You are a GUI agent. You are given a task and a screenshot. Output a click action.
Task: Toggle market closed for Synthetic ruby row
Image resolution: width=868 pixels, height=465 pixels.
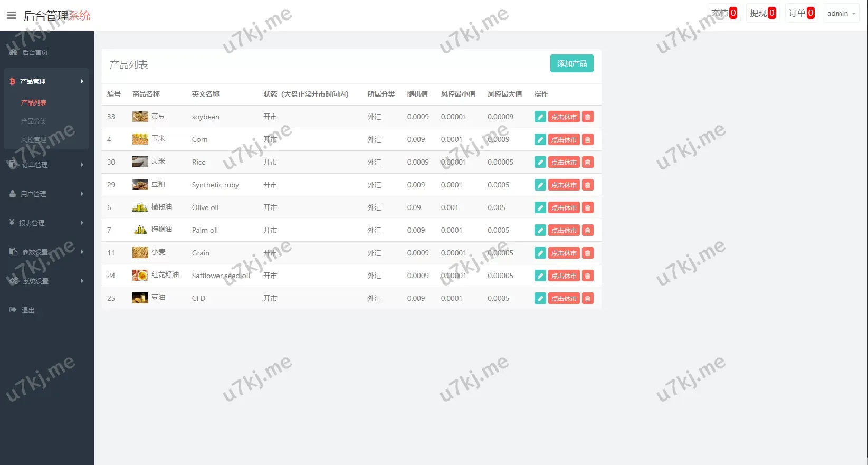tap(564, 185)
